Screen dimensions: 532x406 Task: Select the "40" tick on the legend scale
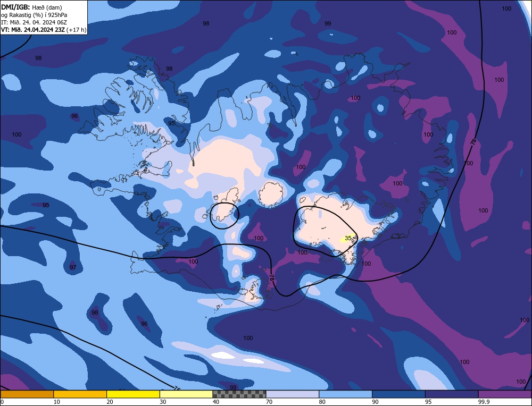[x=216, y=402]
